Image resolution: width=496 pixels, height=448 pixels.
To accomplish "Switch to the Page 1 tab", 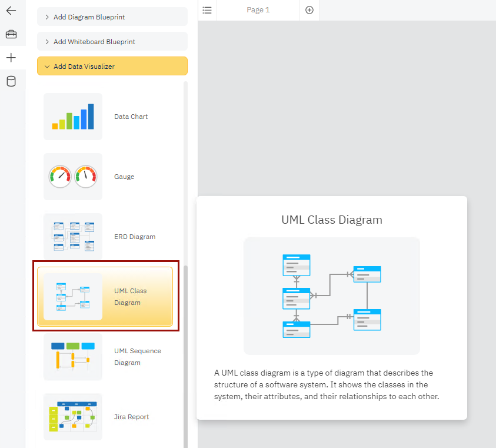I will 258,10.
